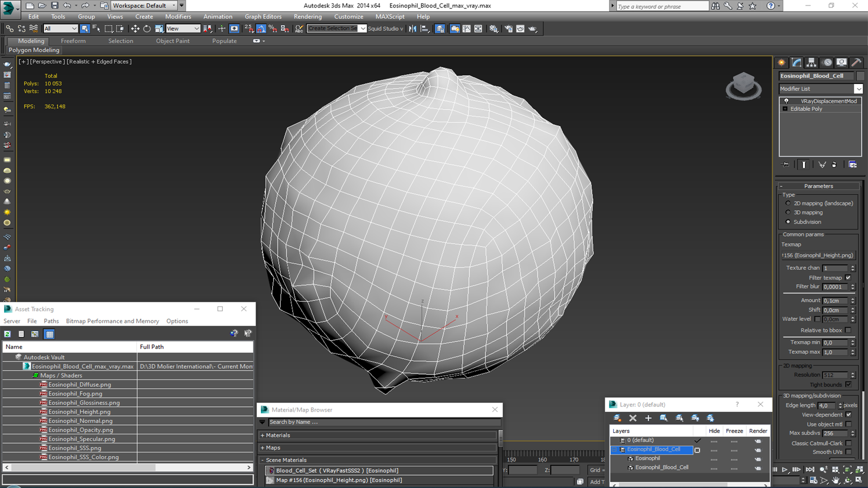Open the Utilities hammer panel tab
Screen dimensions: 868x488
point(856,62)
